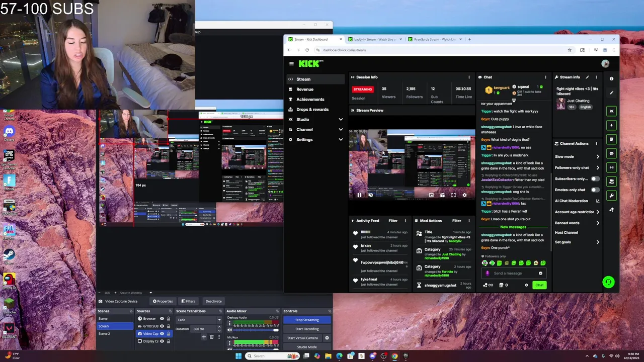The image size is (644, 362).
Task: Open stream preview settings gear
Action: tap(464, 195)
